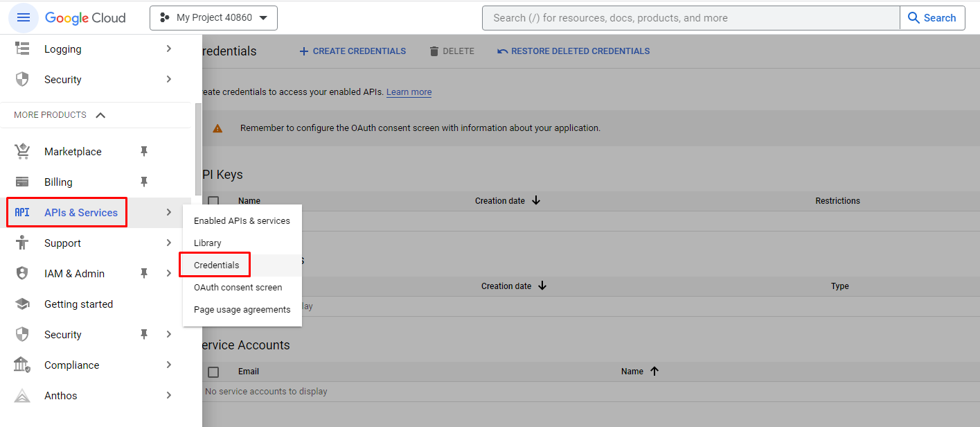Click the Email column header
Image resolution: width=980 pixels, height=427 pixels.
[x=249, y=372]
